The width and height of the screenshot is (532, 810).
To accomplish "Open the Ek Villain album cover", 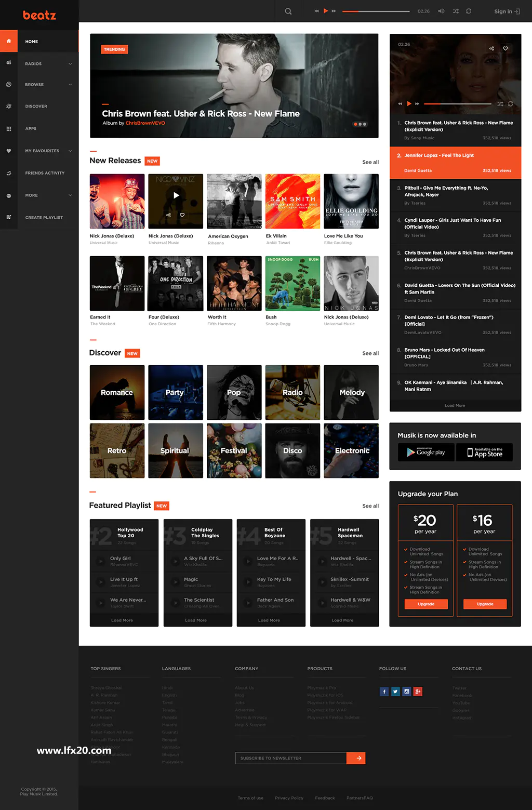I will pos(292,201).
